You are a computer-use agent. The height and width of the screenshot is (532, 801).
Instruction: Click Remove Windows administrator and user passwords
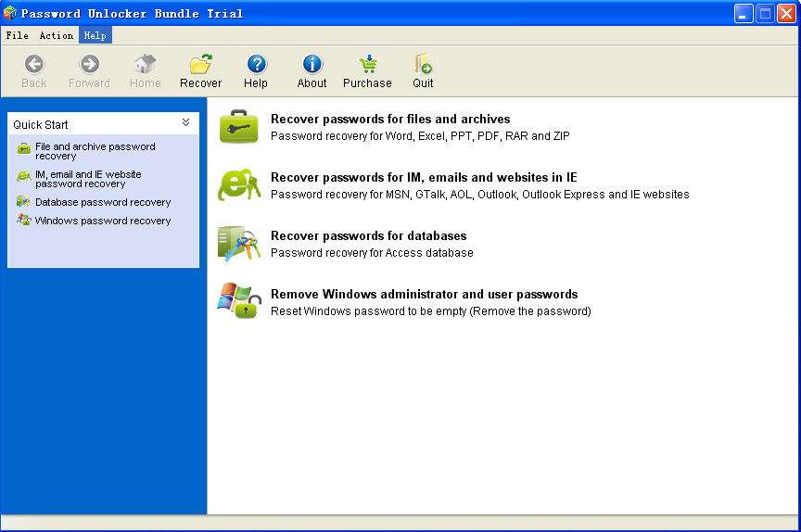424,294
